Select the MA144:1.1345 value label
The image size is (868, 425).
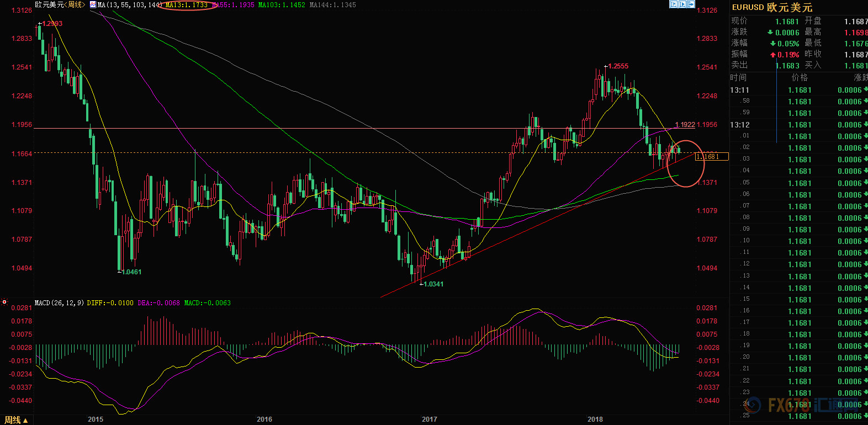pos(333,4)
